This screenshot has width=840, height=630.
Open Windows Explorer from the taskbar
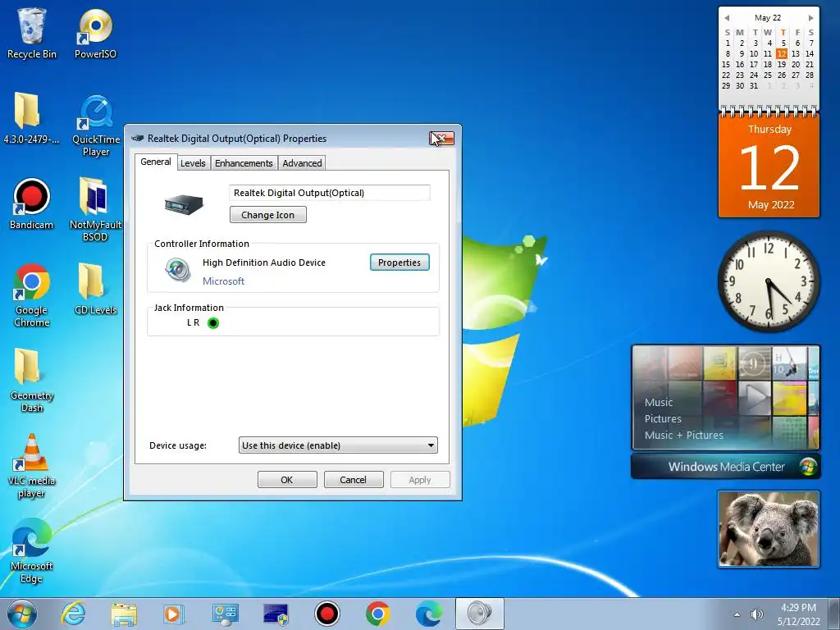[x=124, y=614]
